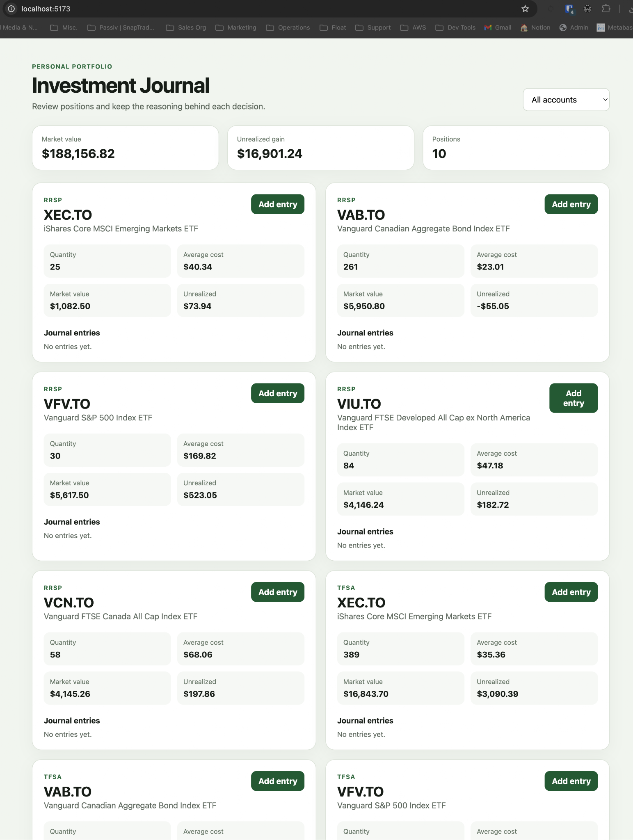This screenshot has height=840, width=633.
Task: Click the $1,082.50 market value
Action: pyautogui.click(x=70, y=306)
